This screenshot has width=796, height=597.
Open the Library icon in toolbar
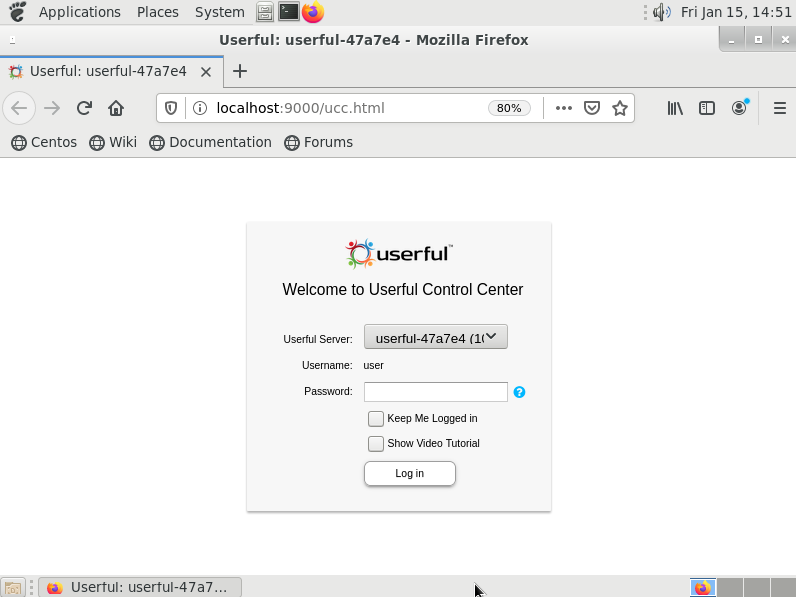tap(675, 108)
